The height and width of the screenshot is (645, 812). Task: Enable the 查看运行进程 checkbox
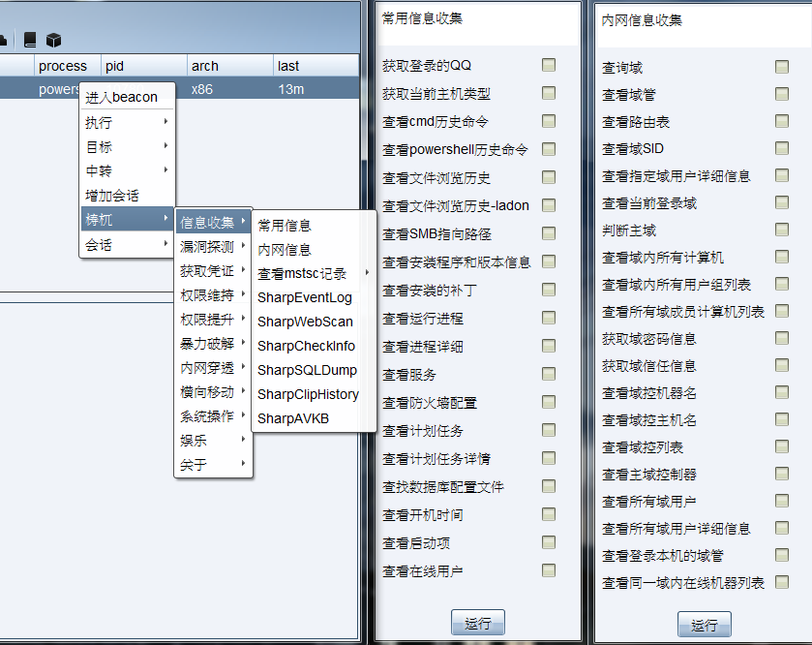[x=549, y=318]
